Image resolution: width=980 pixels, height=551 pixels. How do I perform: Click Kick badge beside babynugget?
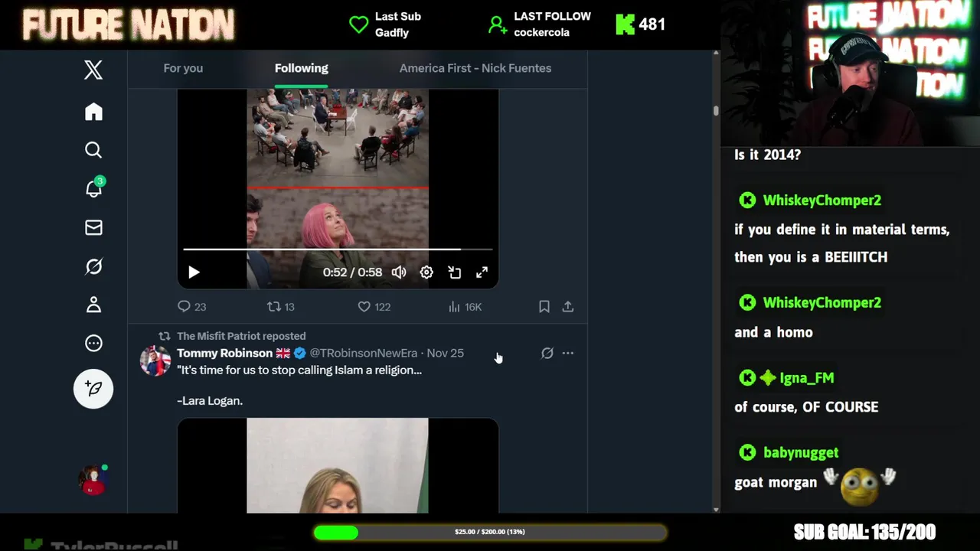pos(747,452)
